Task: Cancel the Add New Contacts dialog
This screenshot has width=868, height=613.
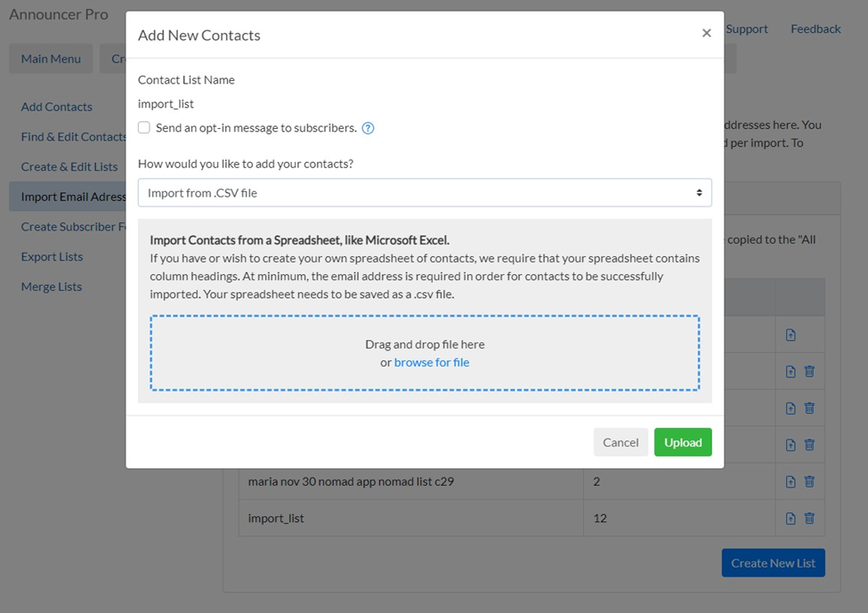Action: pos(621,442)
